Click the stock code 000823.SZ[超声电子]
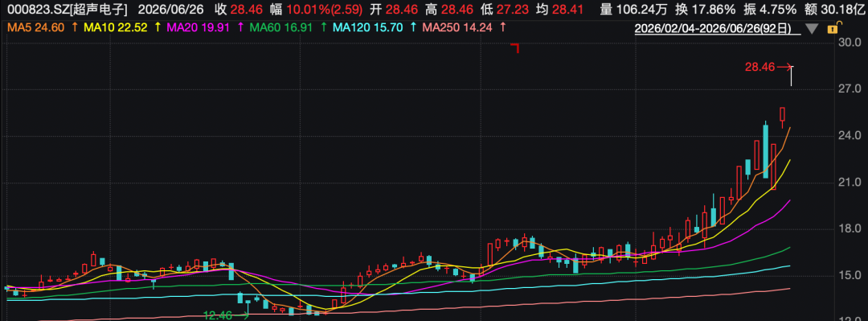The width and height of the screenshot is (868, 321). (67, 10)
